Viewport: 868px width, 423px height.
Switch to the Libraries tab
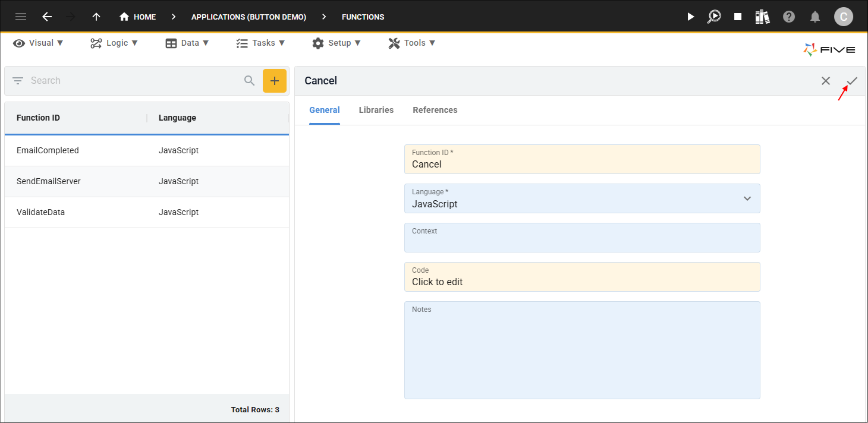tap(376, 110)
